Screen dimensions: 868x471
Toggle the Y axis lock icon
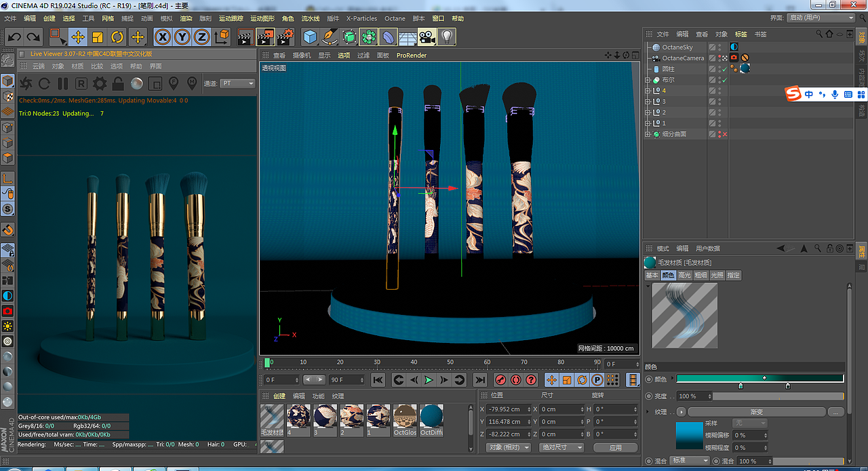pos(182,37)
